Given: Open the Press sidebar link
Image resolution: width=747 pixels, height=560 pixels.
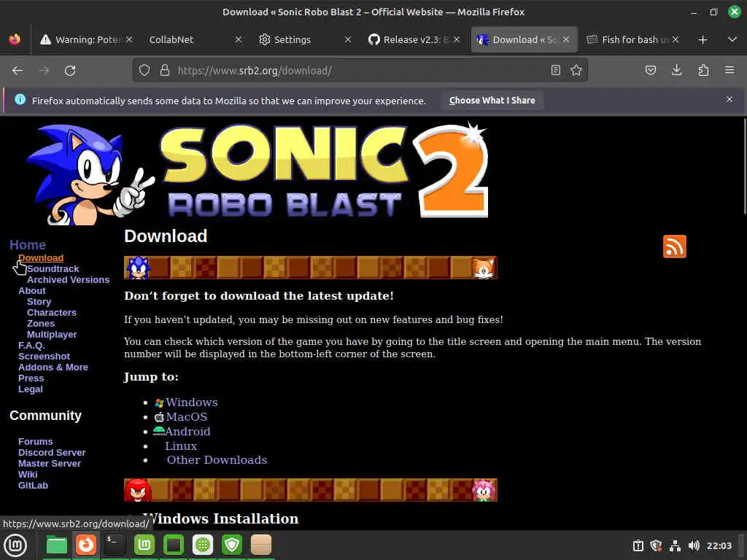Looking at the screenshot, I should [31, 378].
